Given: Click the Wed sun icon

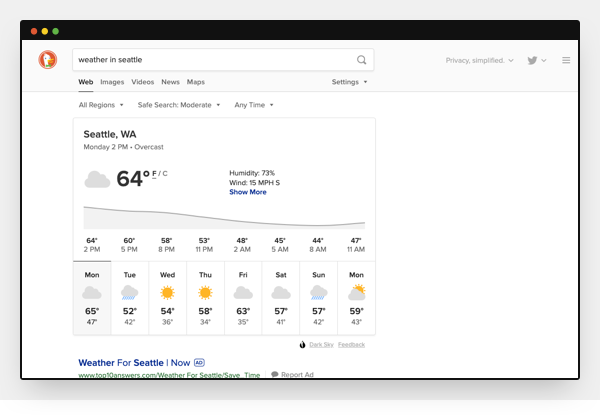Looking at the screenshot, I should click(x=167, y=293).
